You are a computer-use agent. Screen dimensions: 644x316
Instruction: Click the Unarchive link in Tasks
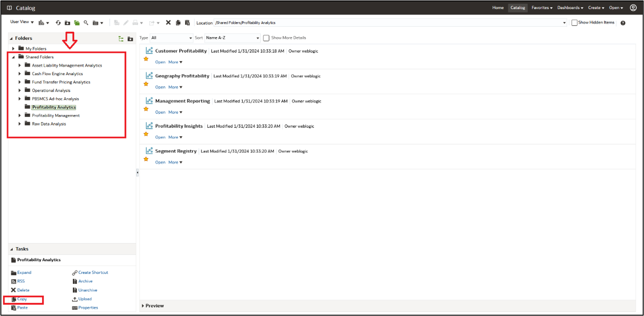pyautogui.click(x=88, y=290)
